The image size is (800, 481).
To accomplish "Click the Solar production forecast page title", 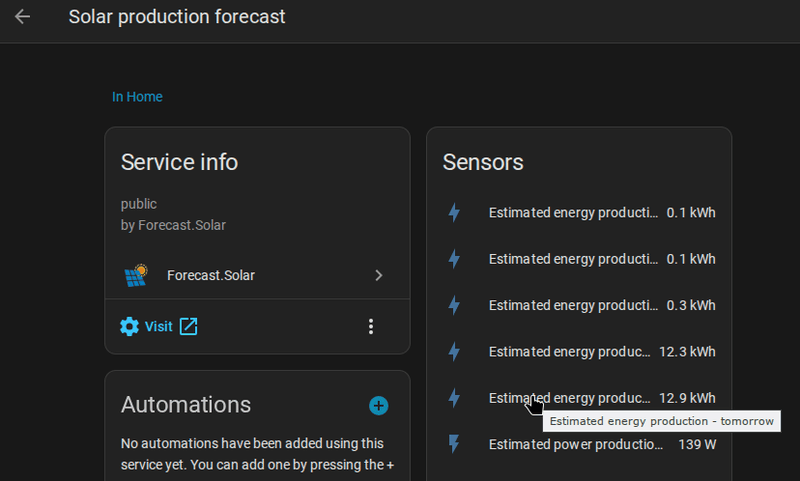I will 177,17.
